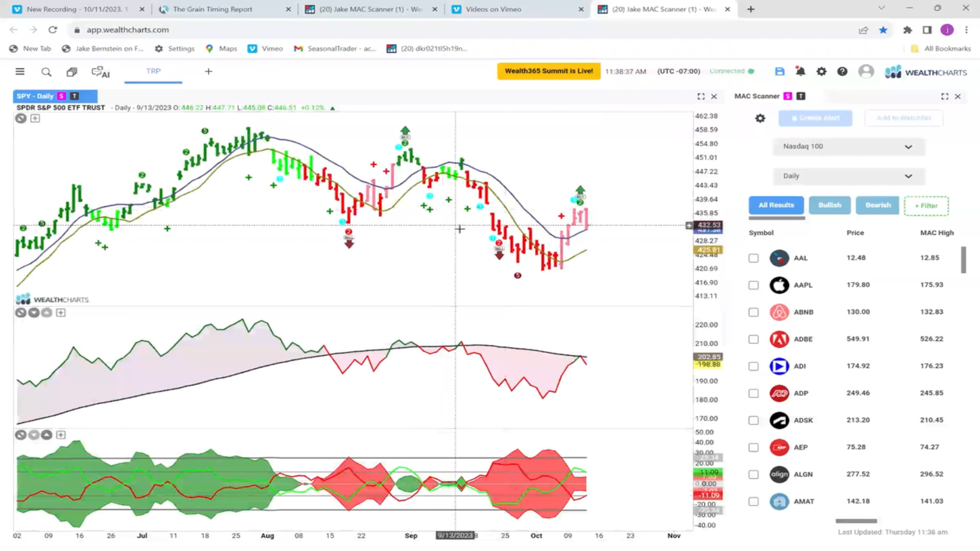Image resolution: width=980 pixels, height=551 pixels.
Task: Switch to New Recording browser tab
Action: click(77, 9)
